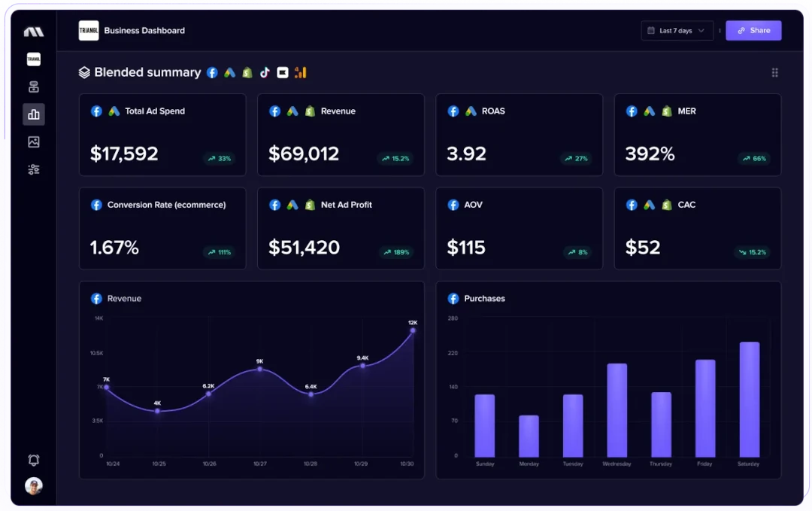Click the Facebook icon on AOV card
The width and height of the screenshot is (812, 511).
453,205
